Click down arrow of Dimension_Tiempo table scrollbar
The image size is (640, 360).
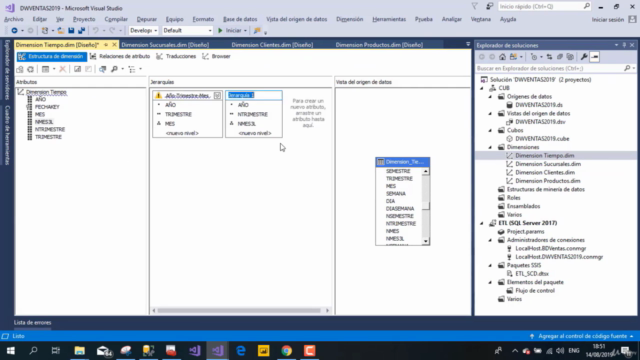(426, 241)
